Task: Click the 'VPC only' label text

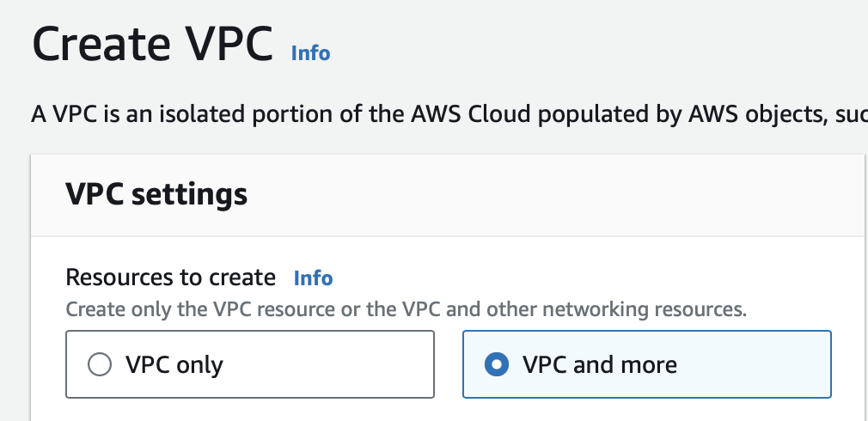Action: 174,365
